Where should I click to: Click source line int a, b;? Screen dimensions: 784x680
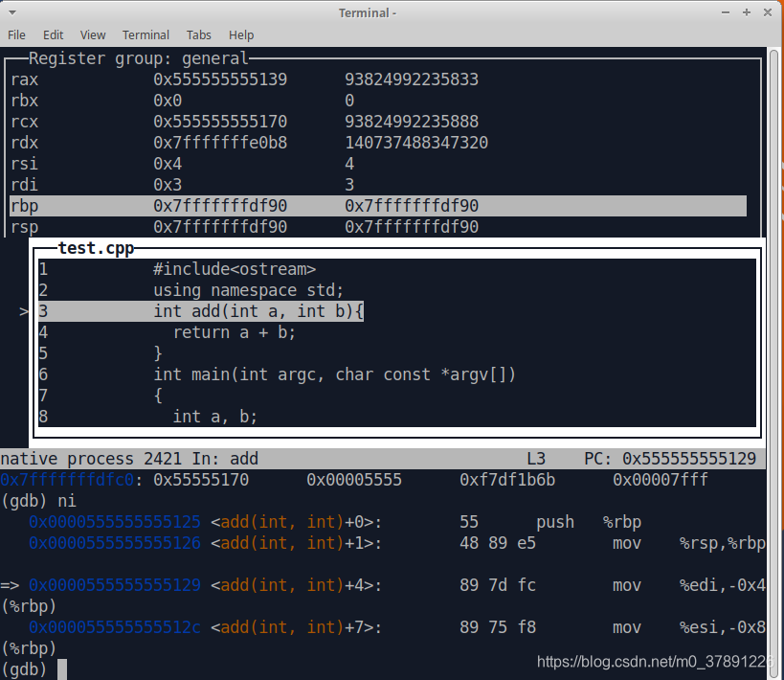click(x=215, y=417)
